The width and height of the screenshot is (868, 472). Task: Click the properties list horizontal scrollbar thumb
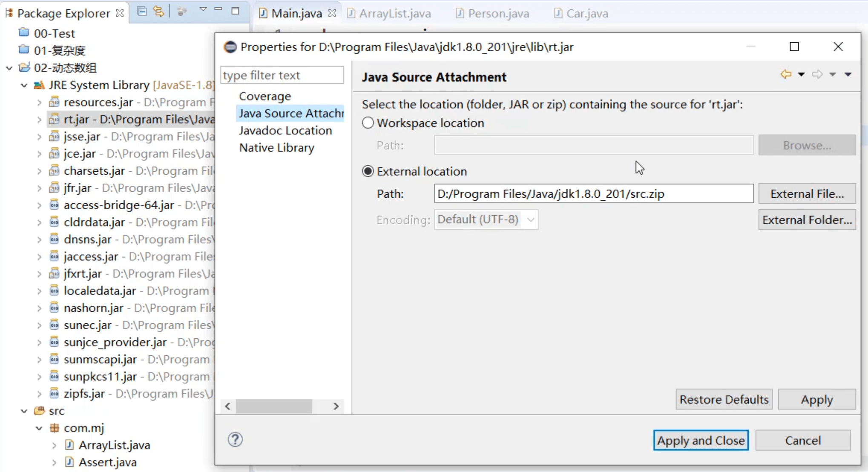pos(274,406)
